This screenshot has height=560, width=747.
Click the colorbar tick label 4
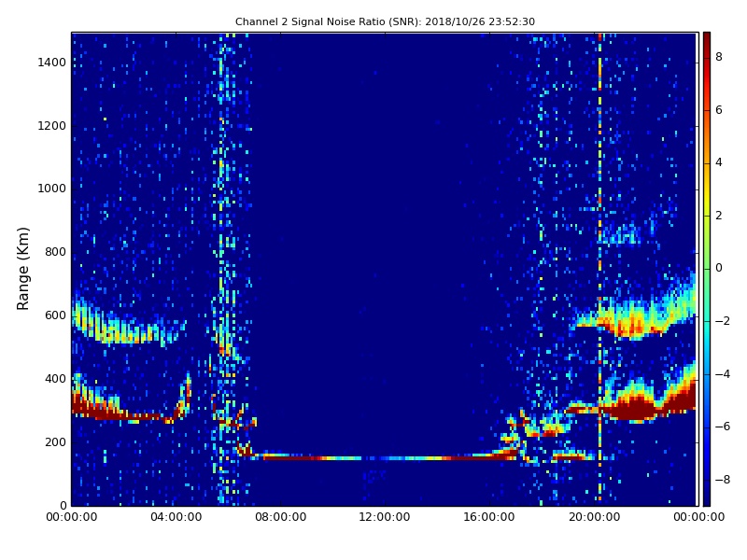tap(719, 162)
